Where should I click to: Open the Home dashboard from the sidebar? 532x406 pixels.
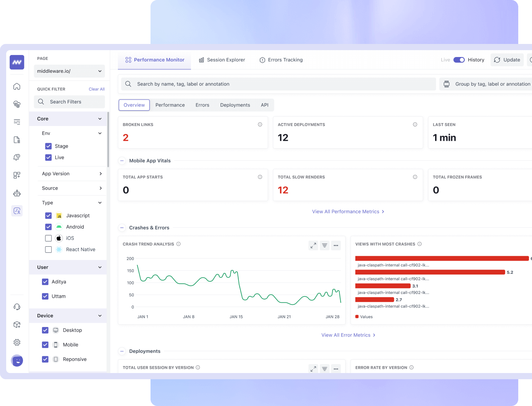coord(16,86)
